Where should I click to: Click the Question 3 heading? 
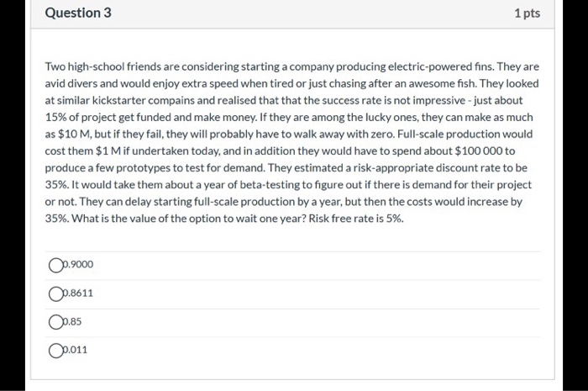coord(78,13)
